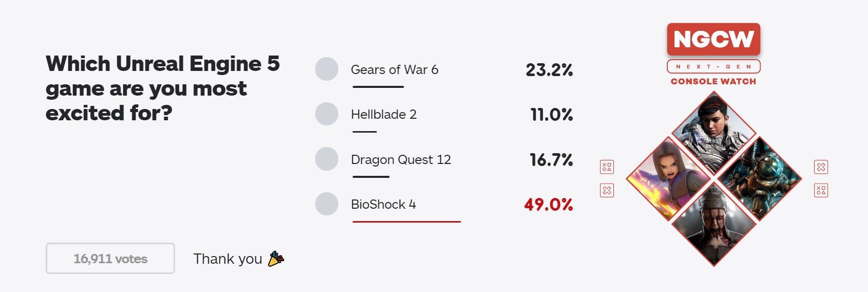
Task: Click the 23.2% percentage value
Action: pos(549,70)
